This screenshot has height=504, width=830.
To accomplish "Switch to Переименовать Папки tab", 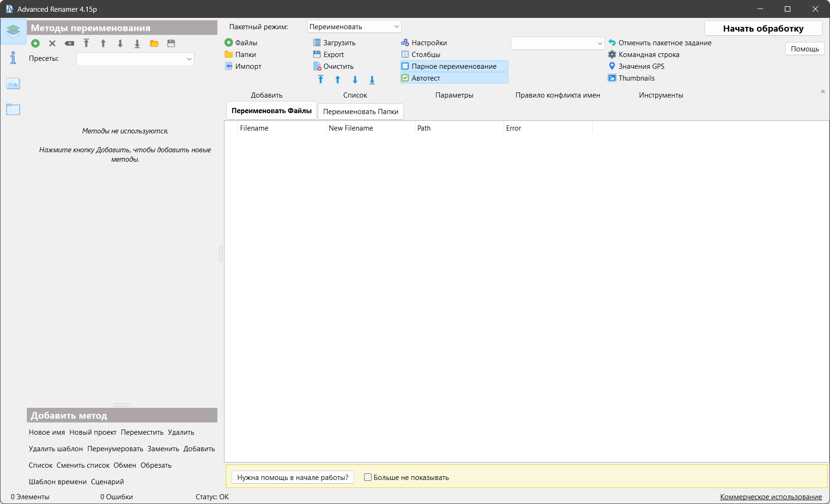I will pos(360,112).
